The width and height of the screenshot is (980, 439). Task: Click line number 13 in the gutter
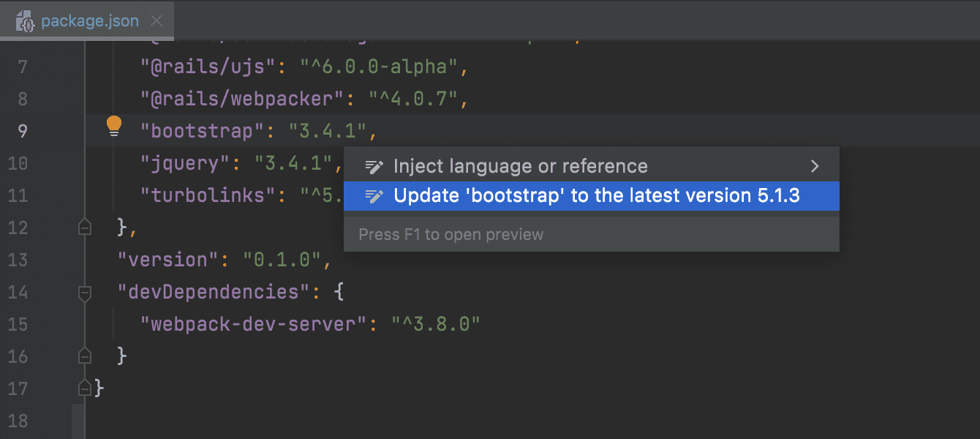tap(17, 260)
